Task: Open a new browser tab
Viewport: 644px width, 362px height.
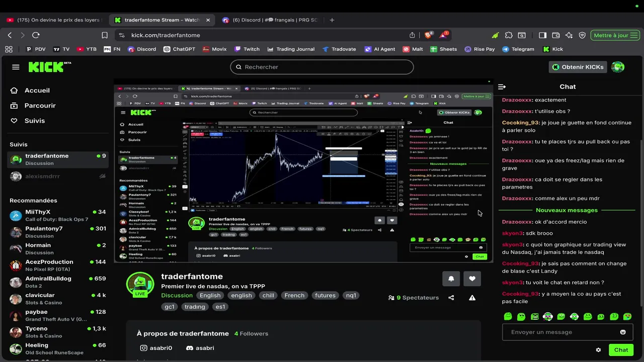Action: (x=332, y=20)
